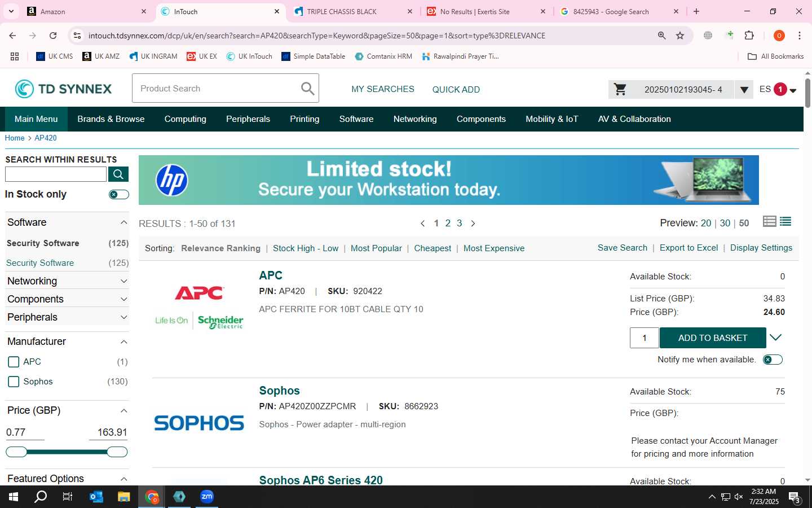The image size is (812, 508).
Task: Open browser extensions puzzle icon
Action: coord(749,36)
